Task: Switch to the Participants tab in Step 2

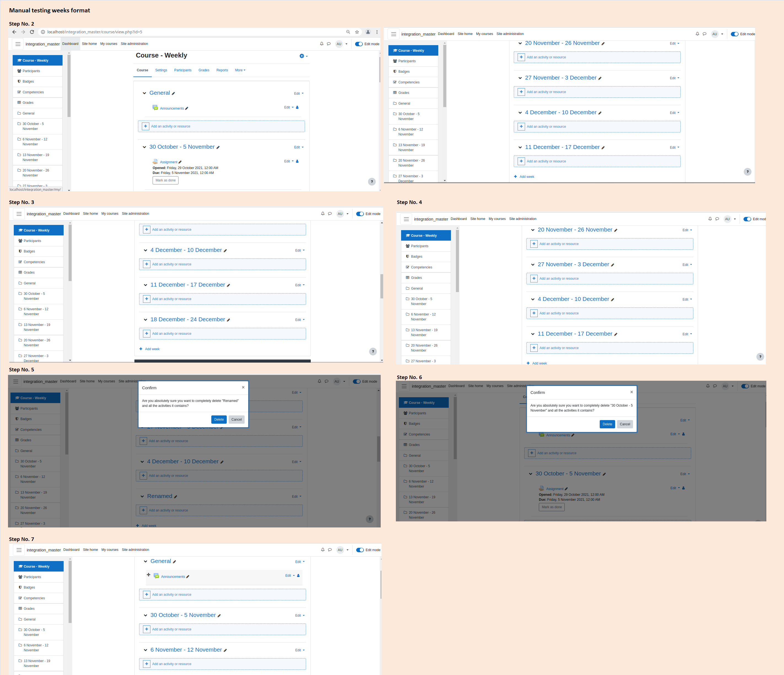Action: (x=183, y=70)
